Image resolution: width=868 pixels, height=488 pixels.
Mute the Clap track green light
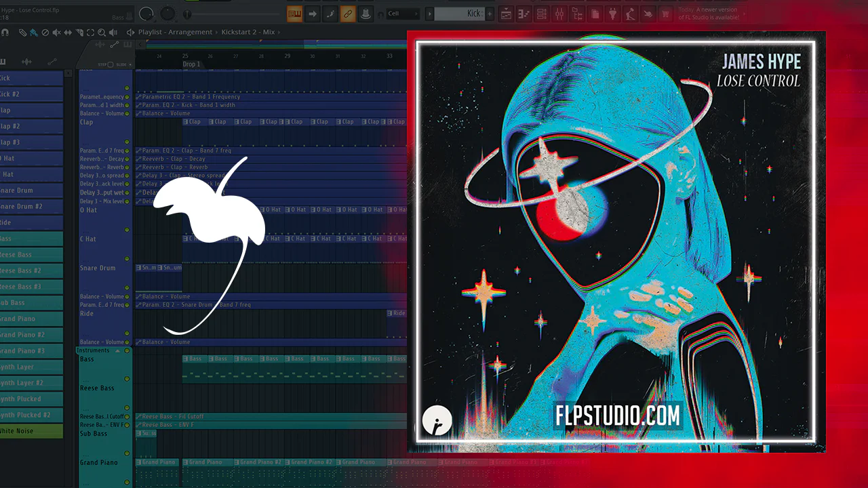pos(127,142)
